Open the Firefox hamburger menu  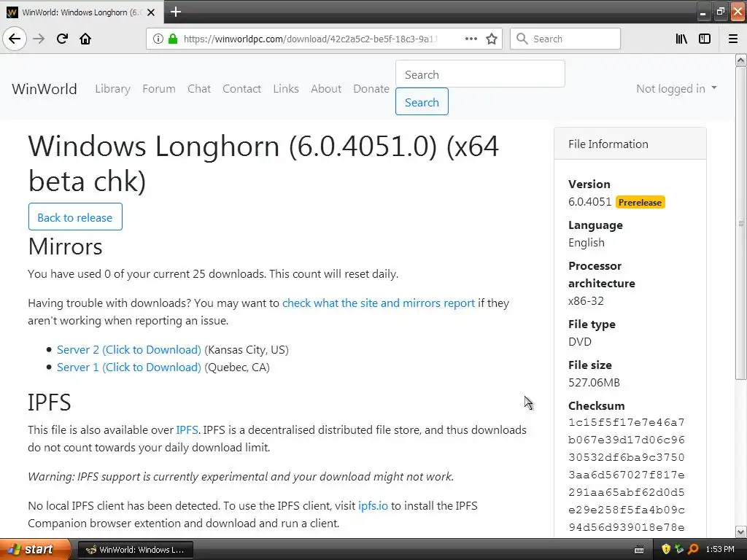pos(733,39)
